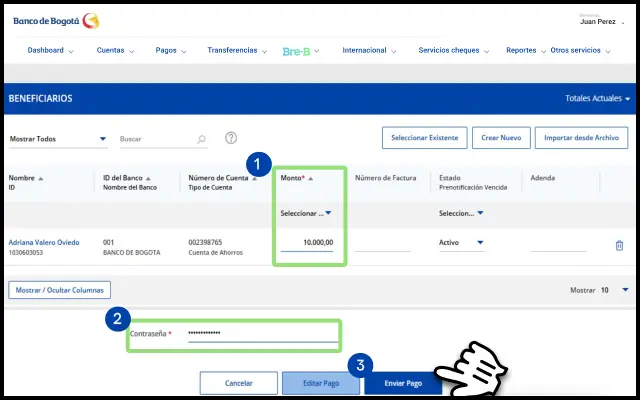The height and width of the screenshot is (400, 640).
Task: Sort by Número de Cuenta column arrow
Action: click(x=254, y=179)
